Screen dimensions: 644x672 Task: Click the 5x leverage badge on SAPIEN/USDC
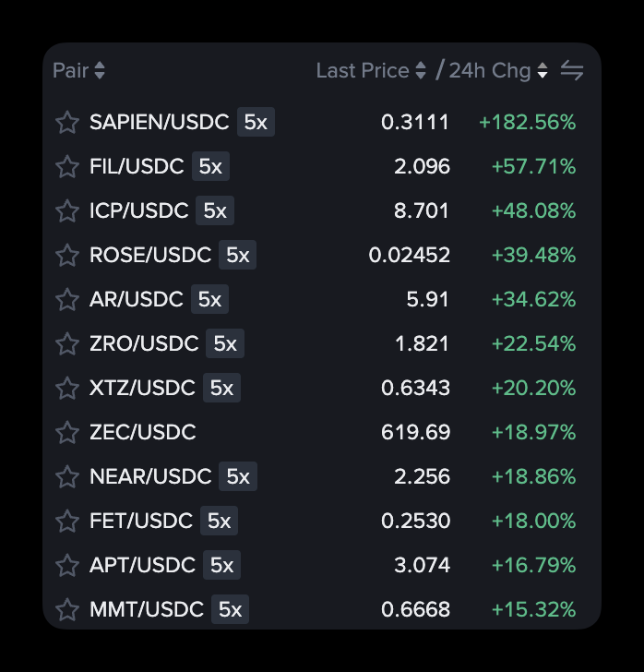point(256,123)
